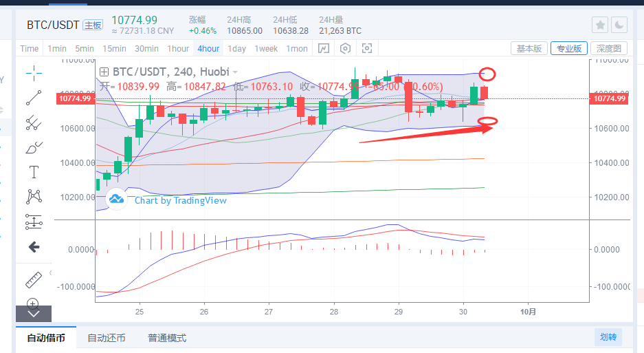This screenshot has height=353, width=644.
Task: Switch chart to 5min interval
Action: coord(85,49)
